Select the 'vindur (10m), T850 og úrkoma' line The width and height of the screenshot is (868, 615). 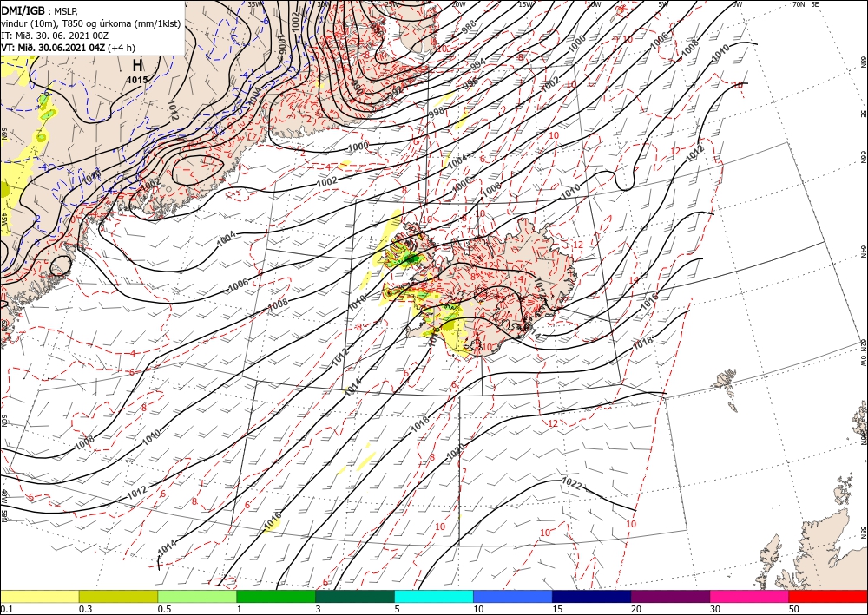point(91,23)
